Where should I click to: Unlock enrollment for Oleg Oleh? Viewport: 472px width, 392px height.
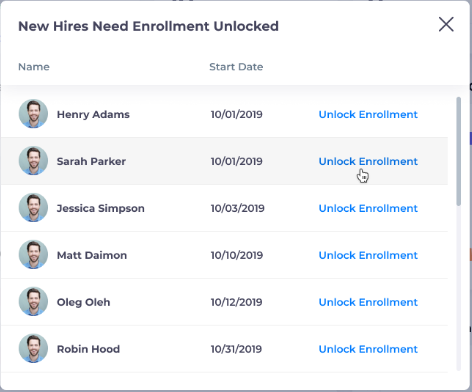coord(368,302)
